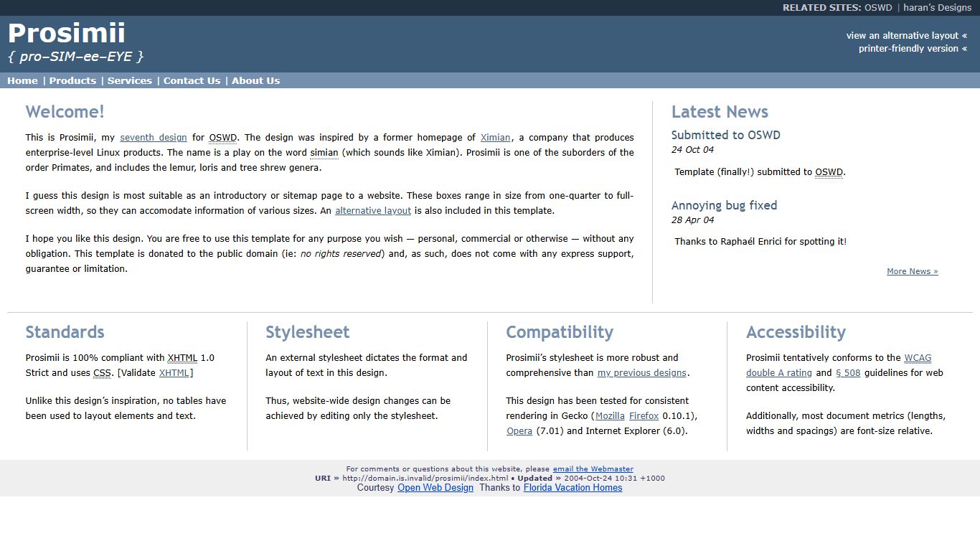Follow the seventh design link
The image size is (980, 551).
[x=154, y=137]
